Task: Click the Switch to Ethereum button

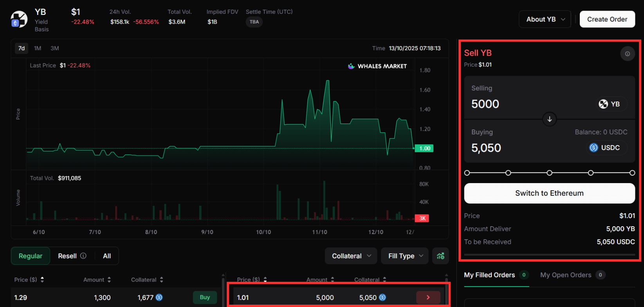Action: point(549,193)
